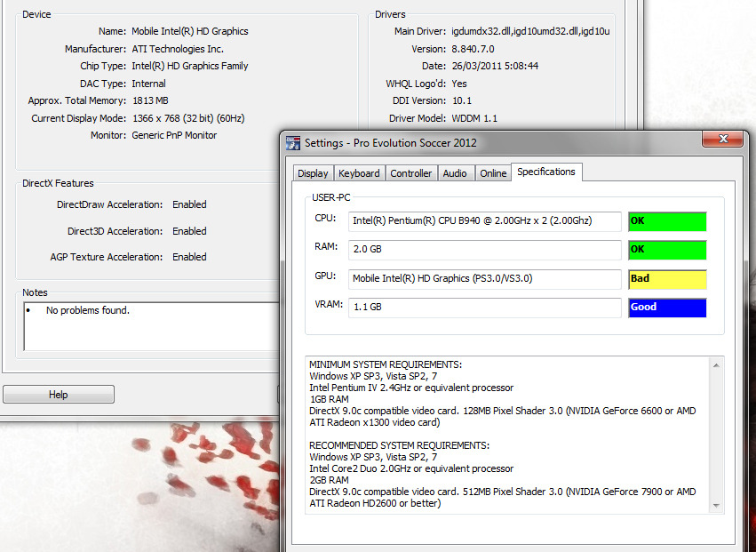
Task: Click chip type 'Intel(R) HD Graphics Family'
Action: pyautogui.click(x=190, y=66)
